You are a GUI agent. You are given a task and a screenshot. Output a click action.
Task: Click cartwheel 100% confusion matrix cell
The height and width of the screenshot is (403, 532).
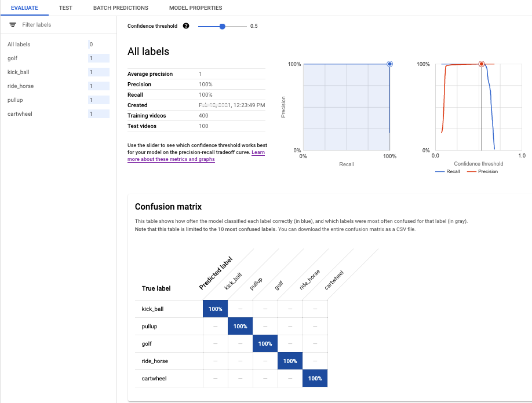pyautogui.click(x=315, y=378)
